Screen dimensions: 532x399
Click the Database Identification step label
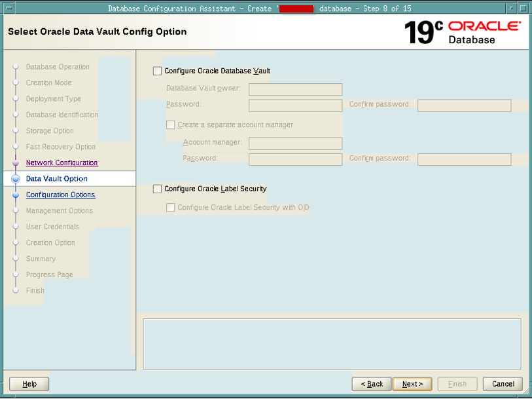pos(62,115)
